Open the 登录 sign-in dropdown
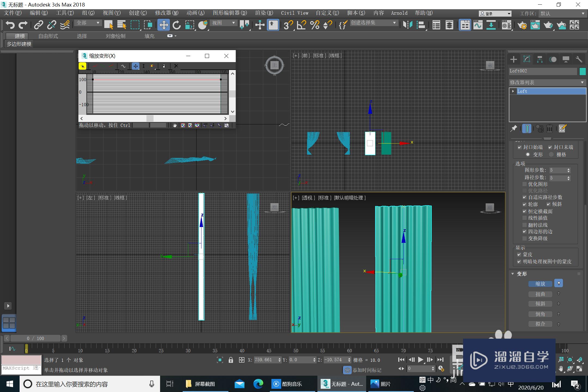This screenshot has width=588, height=392. [x=495, y=14]
